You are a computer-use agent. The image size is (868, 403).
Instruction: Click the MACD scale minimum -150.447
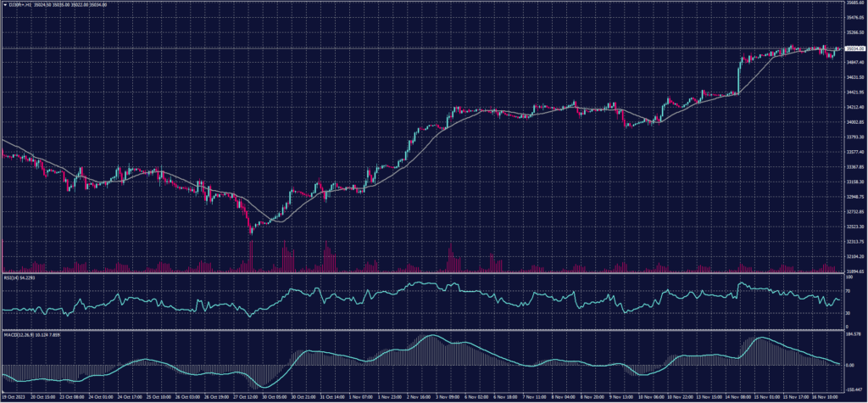point(852,388)
